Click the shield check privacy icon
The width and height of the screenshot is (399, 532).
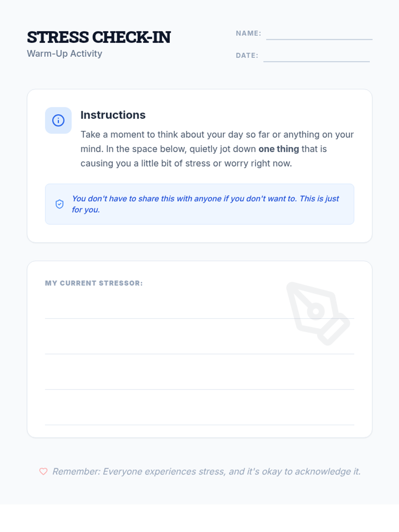(x=60, y=204)
